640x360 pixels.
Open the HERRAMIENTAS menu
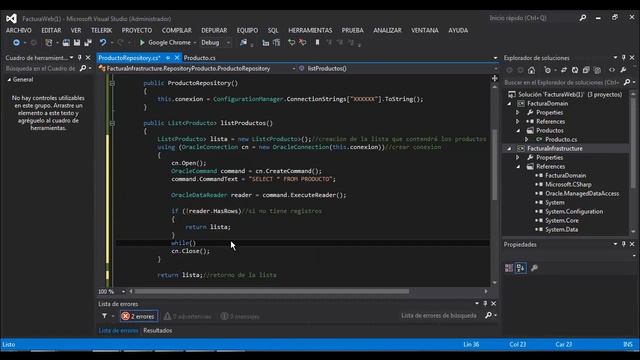coord(310,30)
